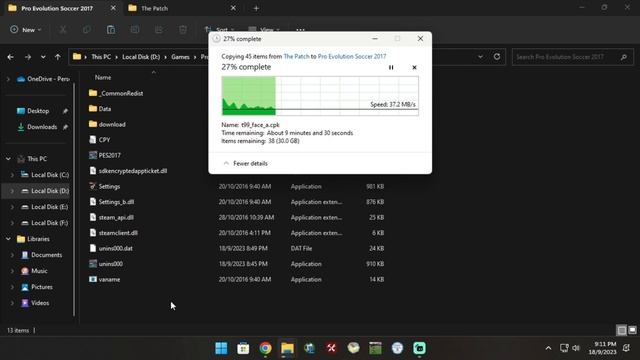Click the Rename toolbar icon
This screenshot has width=640, height=360.
[135, 29]
